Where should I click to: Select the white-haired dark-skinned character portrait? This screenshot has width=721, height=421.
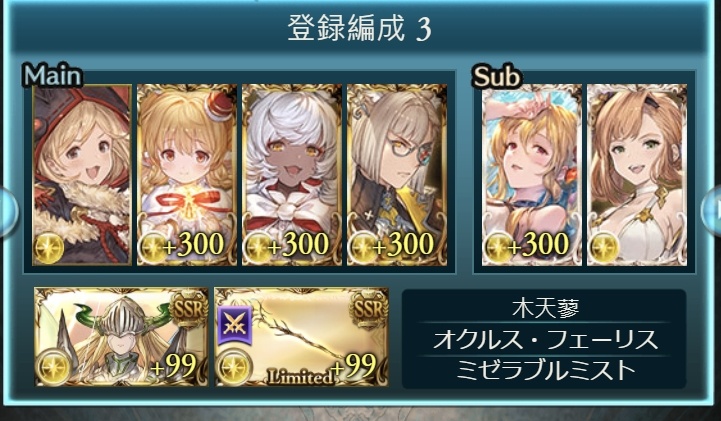(292, 175)
